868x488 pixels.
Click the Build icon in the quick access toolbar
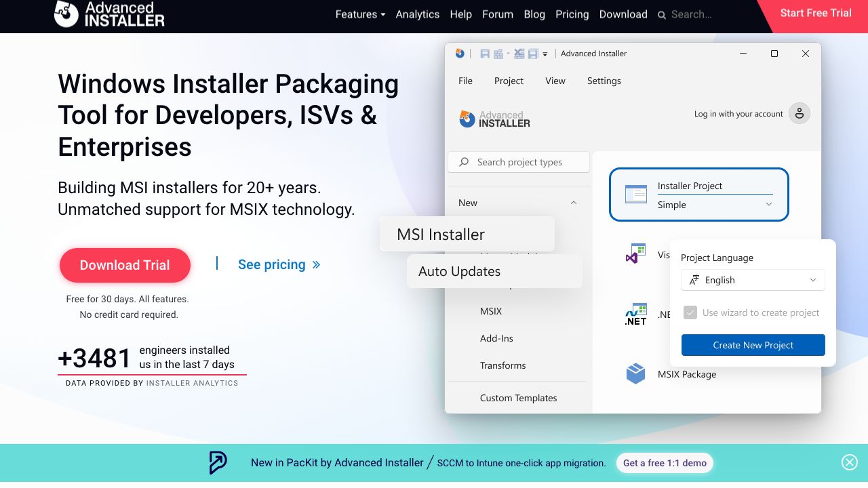click(x=498, y=54)
